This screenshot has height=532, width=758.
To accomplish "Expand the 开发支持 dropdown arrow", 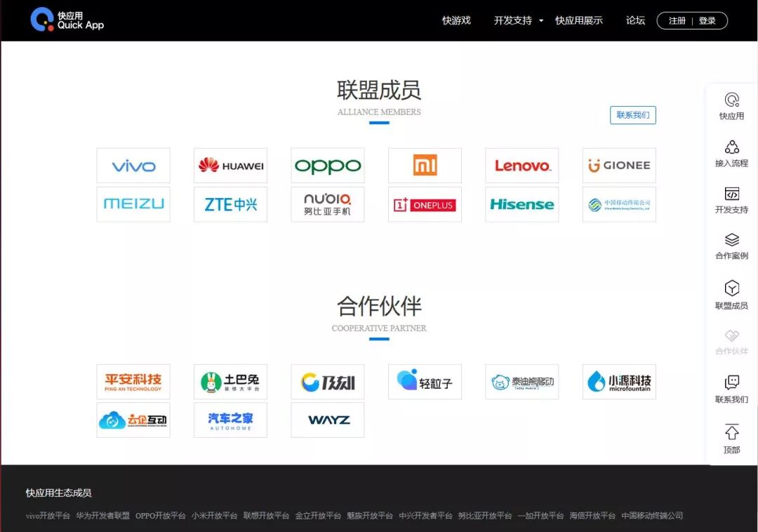I will [x=541, y=21].
